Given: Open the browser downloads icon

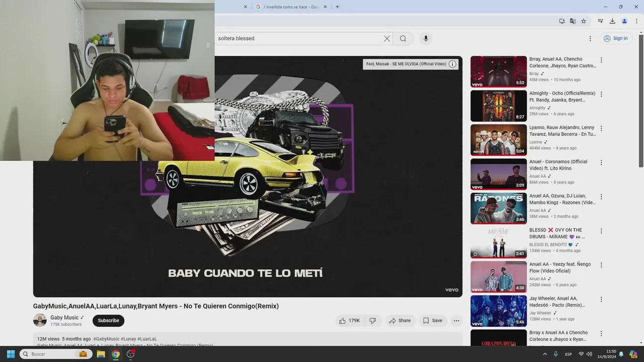Looking at the screenshot, I should [612, 21].
